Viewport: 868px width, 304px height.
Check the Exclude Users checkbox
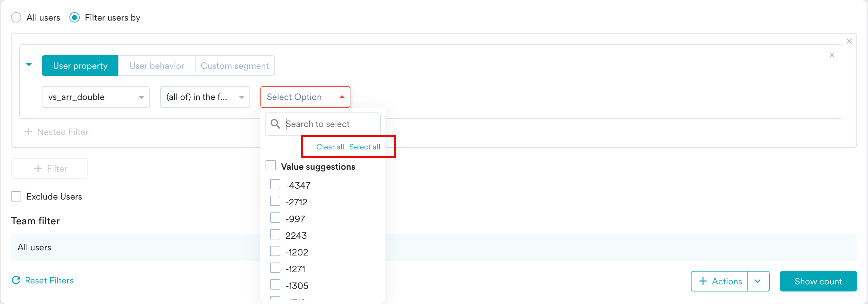(16, 196)
